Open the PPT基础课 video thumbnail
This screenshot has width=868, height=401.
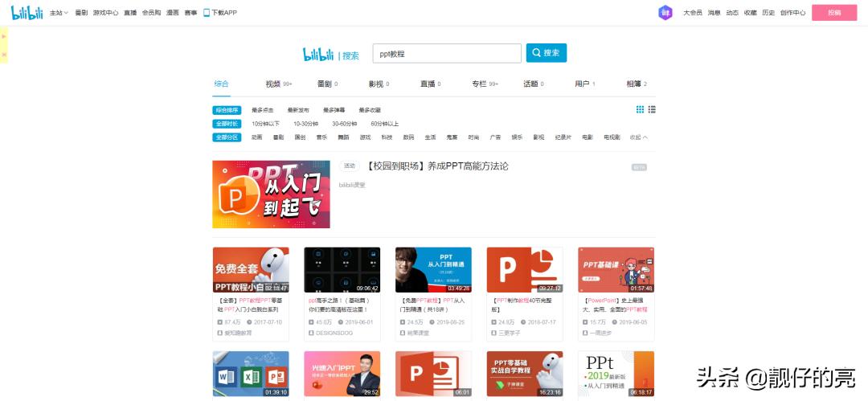[x=616, y=270]
